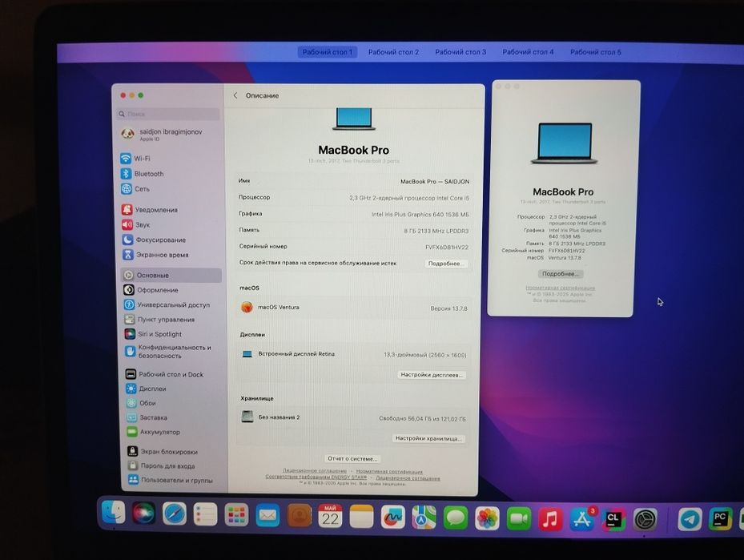744x560 pixels.
Task: Open FaceTime camera icon in Dock
Action: coord(519,519)
